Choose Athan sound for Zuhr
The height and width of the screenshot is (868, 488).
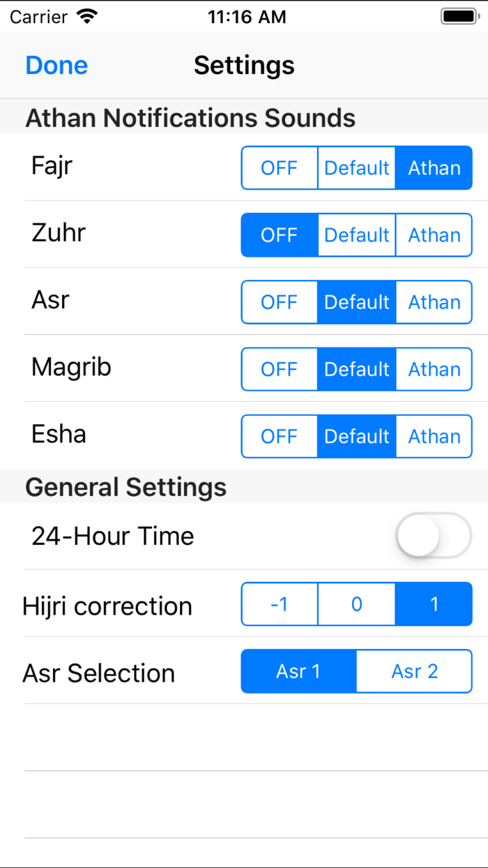pyautogui.click(x=434, y=235)
